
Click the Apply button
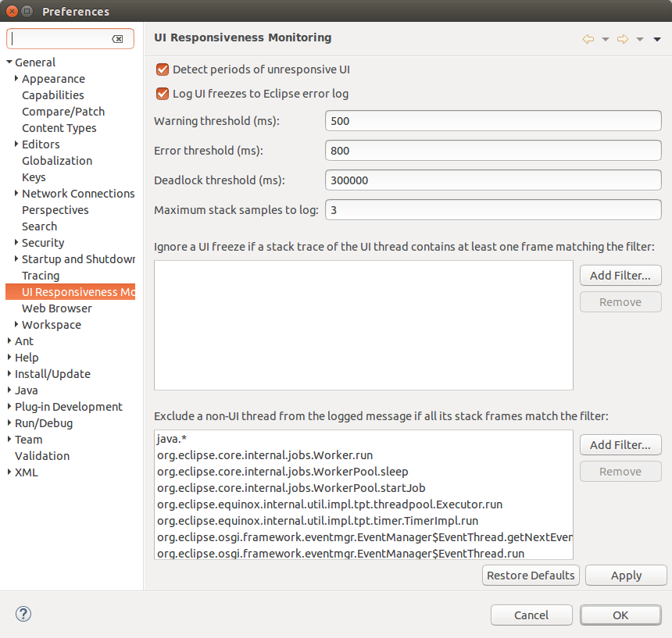[626, 575]
